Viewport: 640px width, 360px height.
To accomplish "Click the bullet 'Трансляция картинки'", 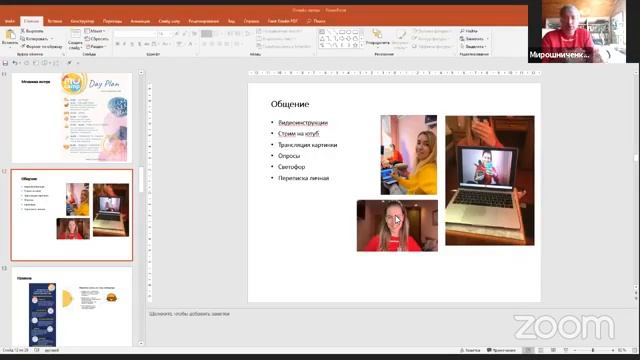I will (307, 145).
